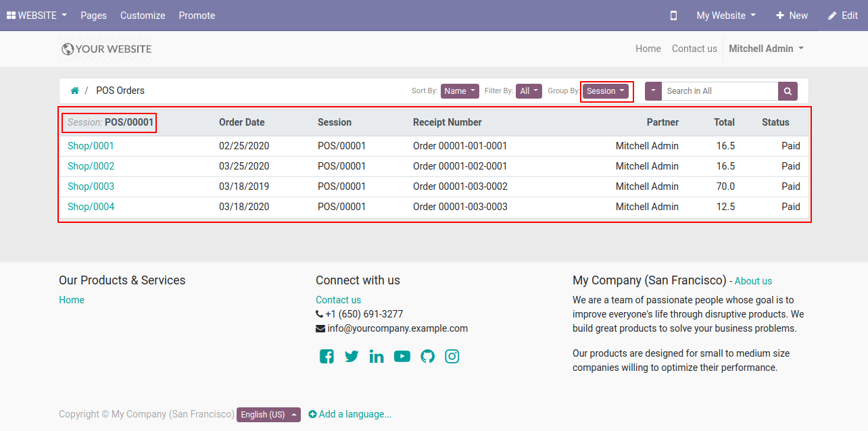The width and height of the screenshot is (868, 431).
Task: Open the YouTube social icon
Action: (402, 356)
